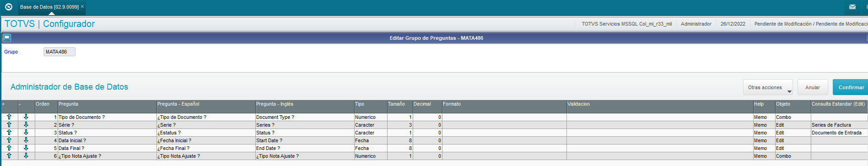Move down the Série row
The width and height of the screenshot is (868, 166).
click(26, 125)
